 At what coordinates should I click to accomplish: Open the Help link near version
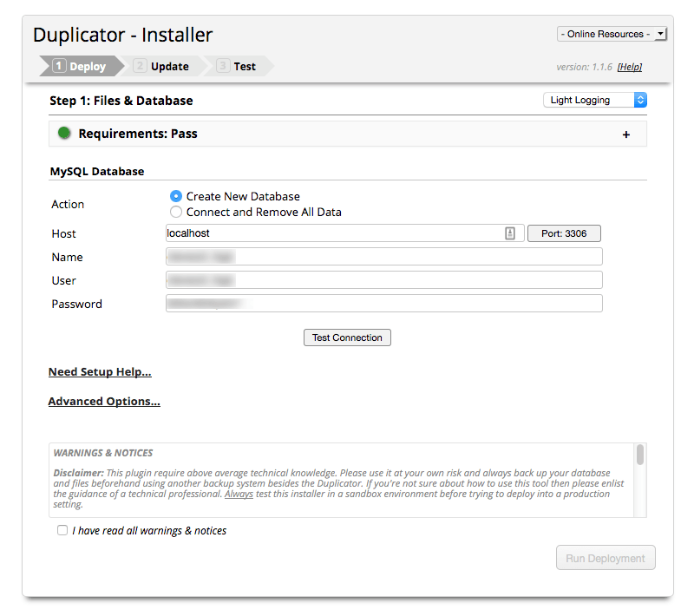630,67
